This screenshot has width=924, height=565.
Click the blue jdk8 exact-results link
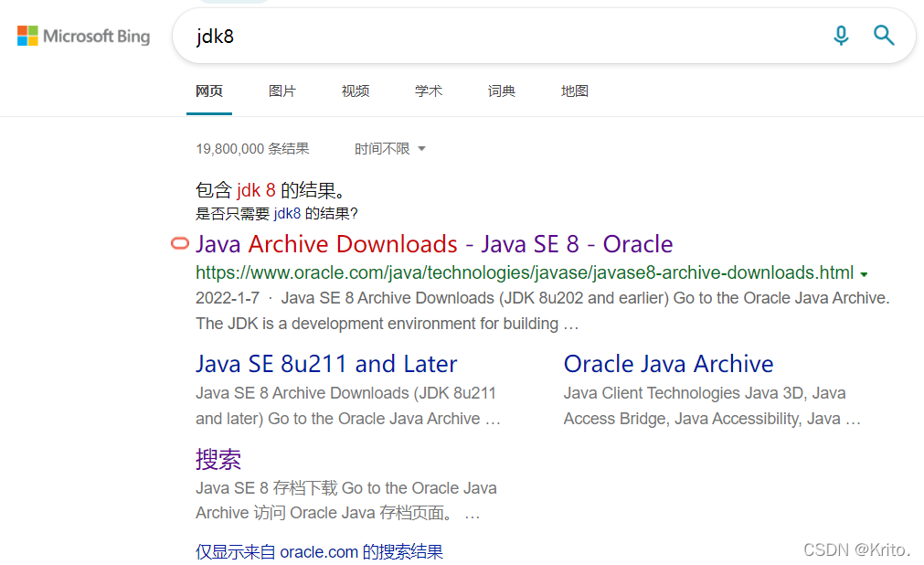pyautogui.click(x=287, y=214)
